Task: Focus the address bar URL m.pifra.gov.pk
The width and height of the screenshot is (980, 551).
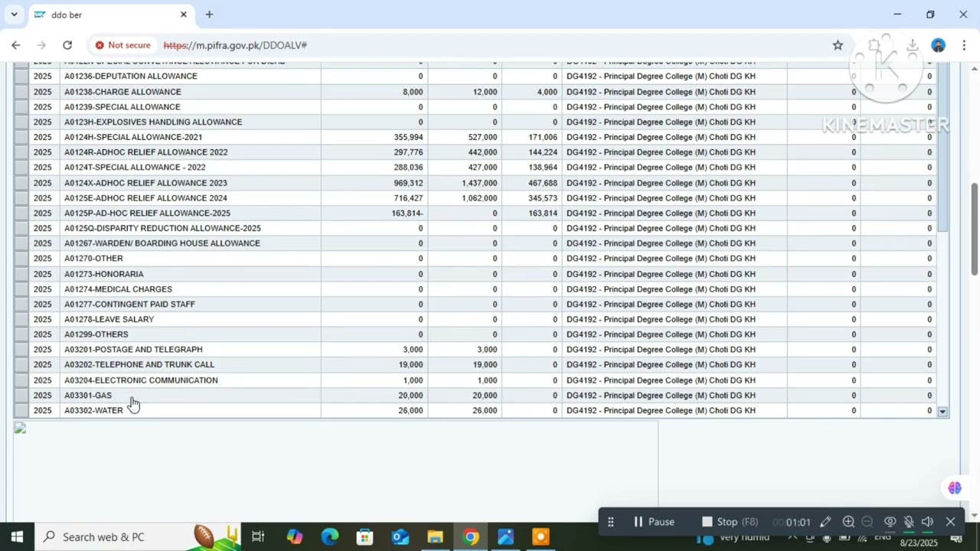Action: coord(234,45)
